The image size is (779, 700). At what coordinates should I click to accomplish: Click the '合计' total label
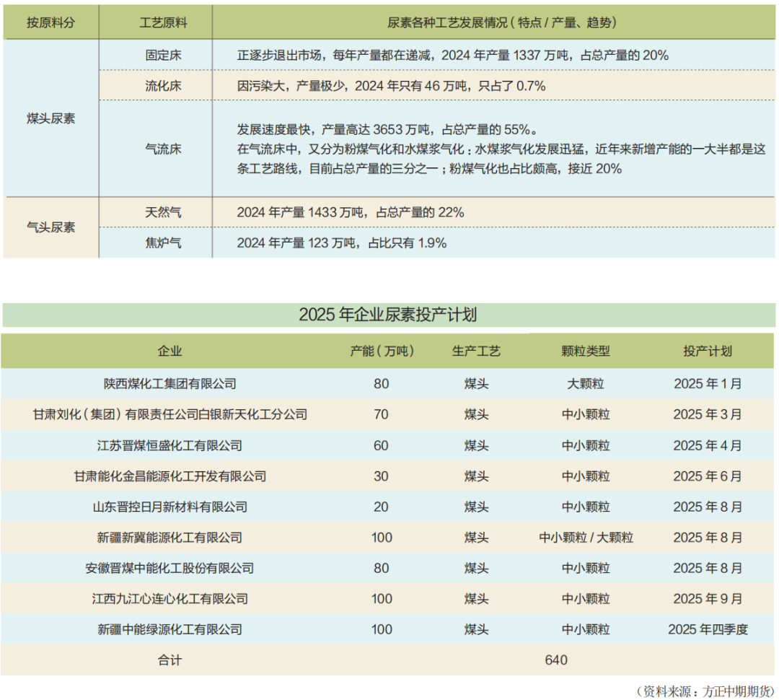tap(170, 660)
